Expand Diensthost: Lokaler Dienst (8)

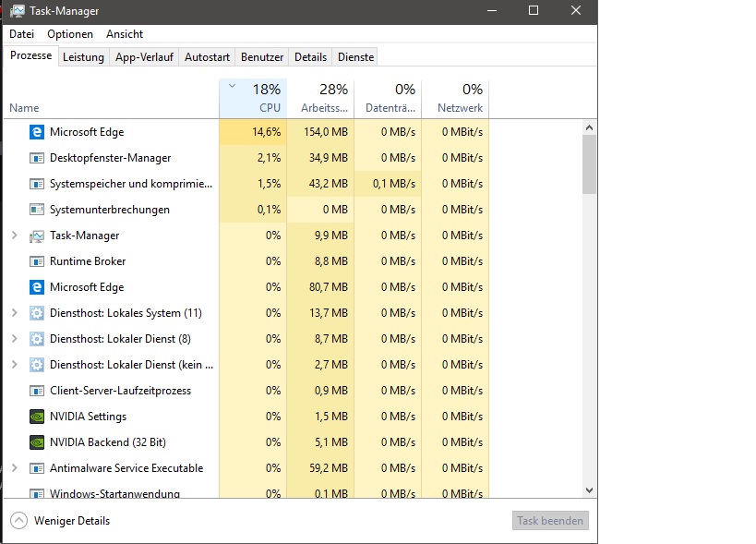[14, 339]
